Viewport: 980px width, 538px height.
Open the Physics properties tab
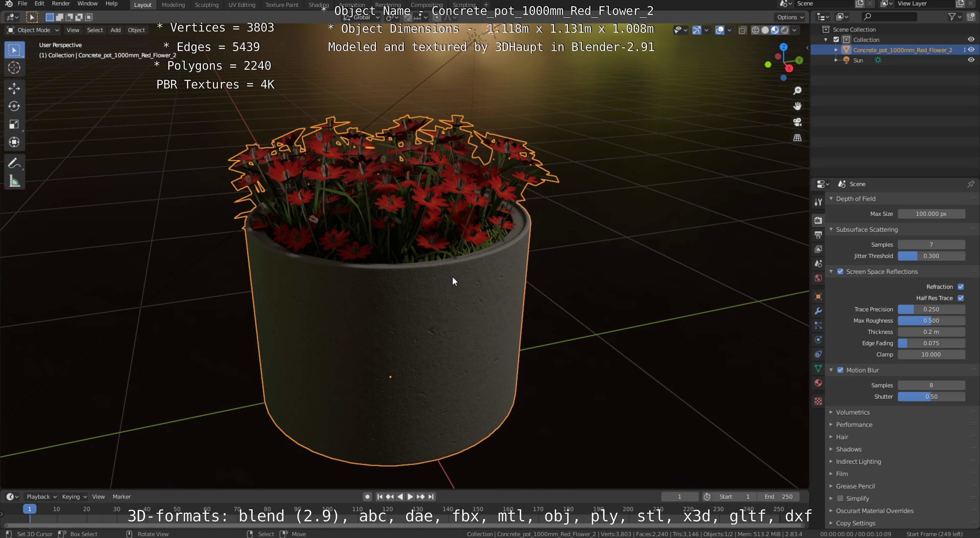(x=818, y=340)
